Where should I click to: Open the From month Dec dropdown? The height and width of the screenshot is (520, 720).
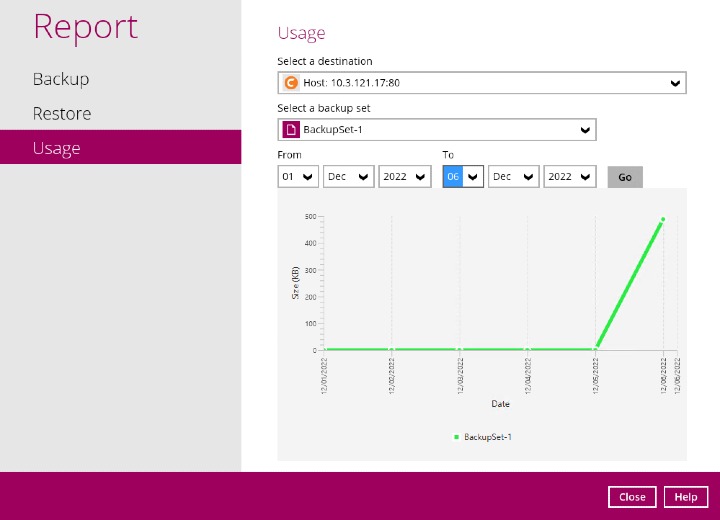click(x=347, y=177)
